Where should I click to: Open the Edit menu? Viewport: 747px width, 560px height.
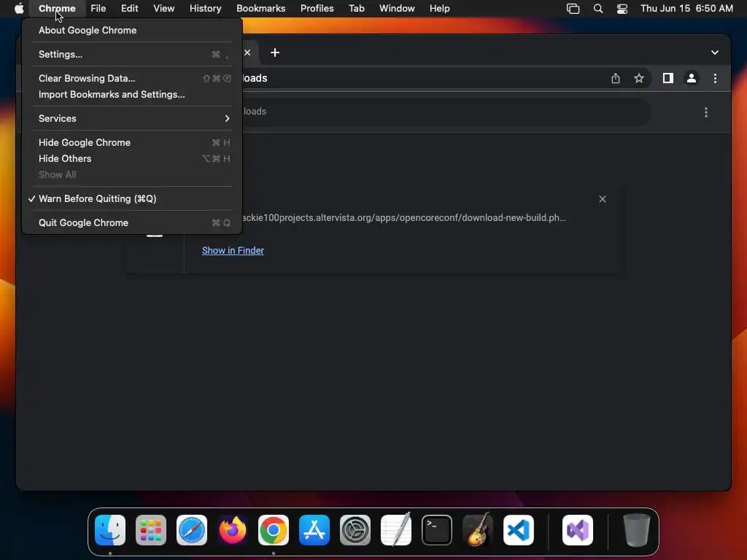[130, 9]
